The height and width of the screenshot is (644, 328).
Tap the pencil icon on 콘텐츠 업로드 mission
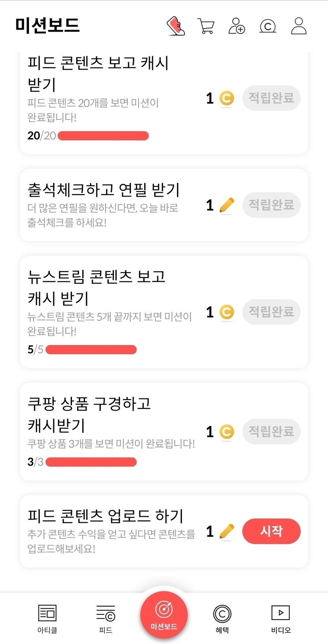pos(226,532)
